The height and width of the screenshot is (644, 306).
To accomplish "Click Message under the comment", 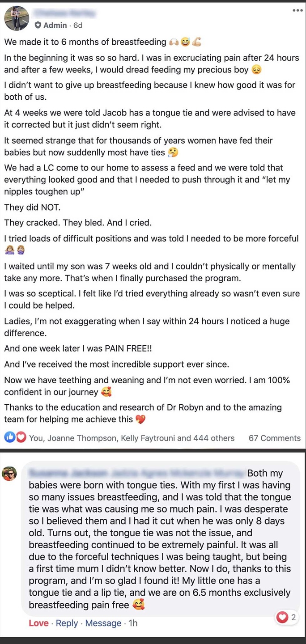I will [x=103, y=623].
